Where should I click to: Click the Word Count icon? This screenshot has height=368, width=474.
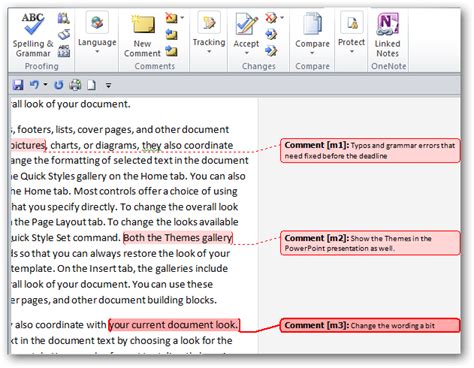click(64, 51)
